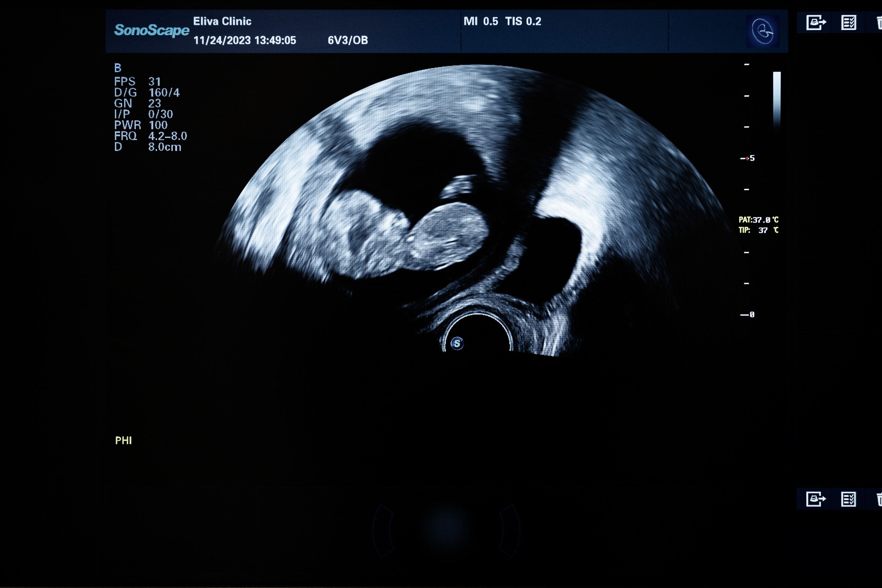Viewport: 882px width, 588px height.
Task: Click the FRQ 4.2-8.0 parameter
Action: [151, 136]
